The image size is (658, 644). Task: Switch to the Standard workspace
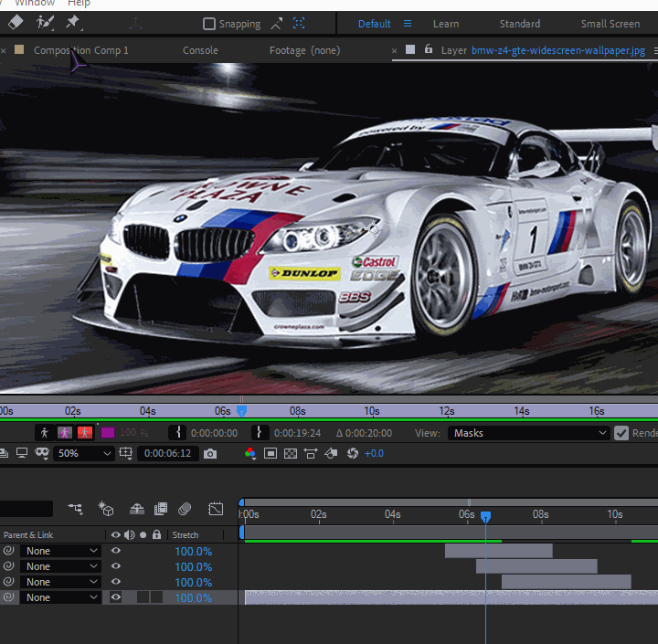(x=519, y=24)
